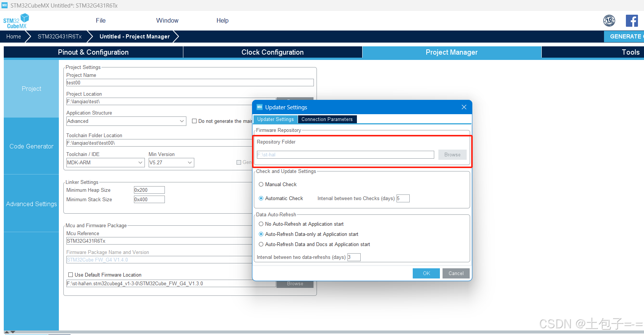Viewport: 644px width, 335px height.
Task: Open the Facebook icon link
Action: [x=632, y=21]
